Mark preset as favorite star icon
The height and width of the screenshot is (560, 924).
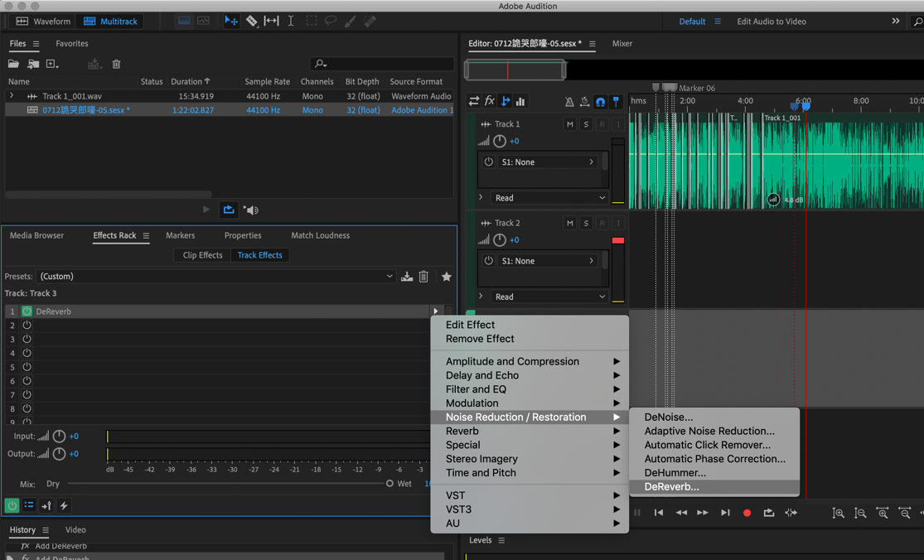click(446, 276)
